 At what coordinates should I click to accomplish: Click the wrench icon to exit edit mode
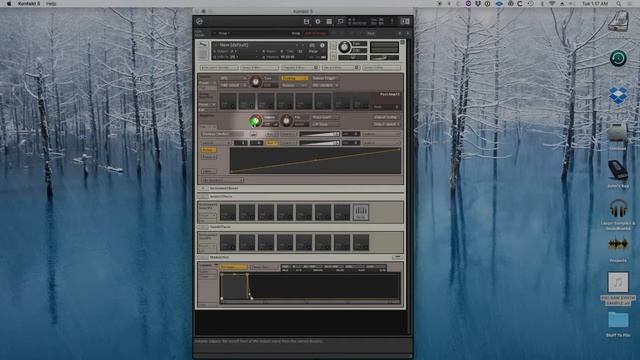tap(203, 45)
